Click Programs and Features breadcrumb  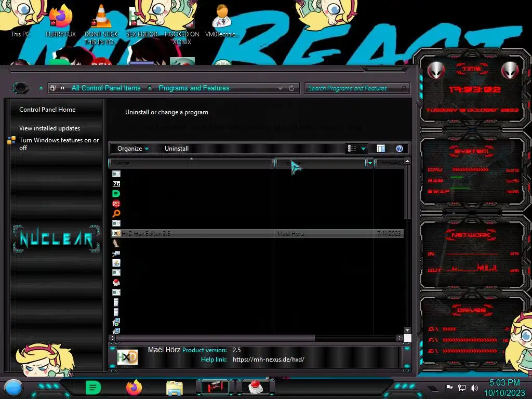194,88
